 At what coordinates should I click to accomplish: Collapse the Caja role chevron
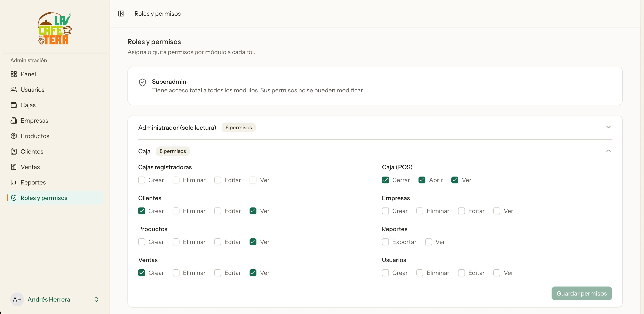(x=609, y=151)
